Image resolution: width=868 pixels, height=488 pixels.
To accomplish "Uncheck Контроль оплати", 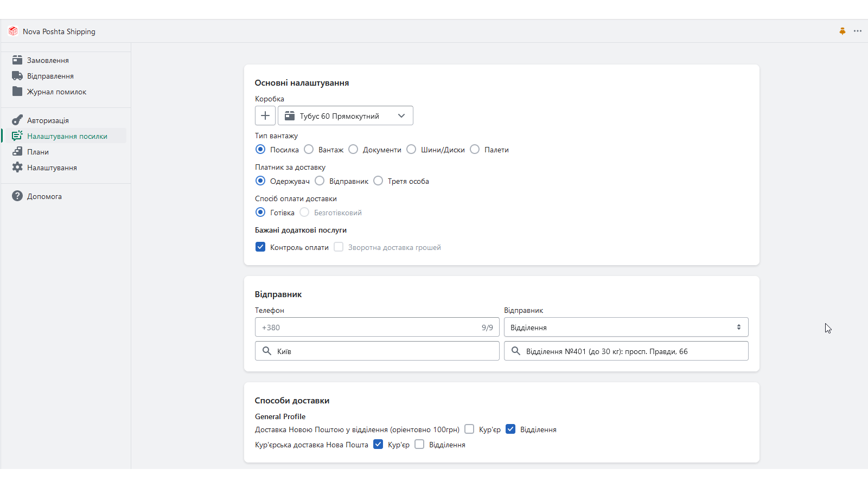I will [260, 247].
